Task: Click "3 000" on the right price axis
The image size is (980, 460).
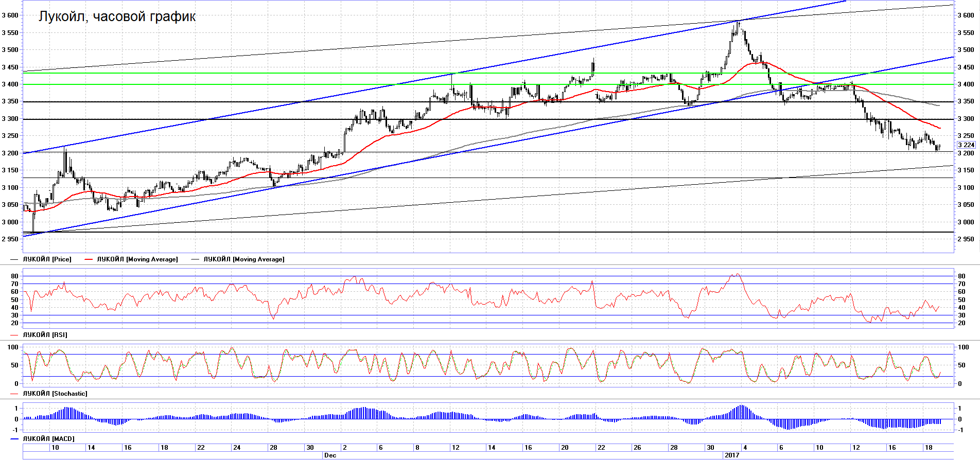Action: 966,222
